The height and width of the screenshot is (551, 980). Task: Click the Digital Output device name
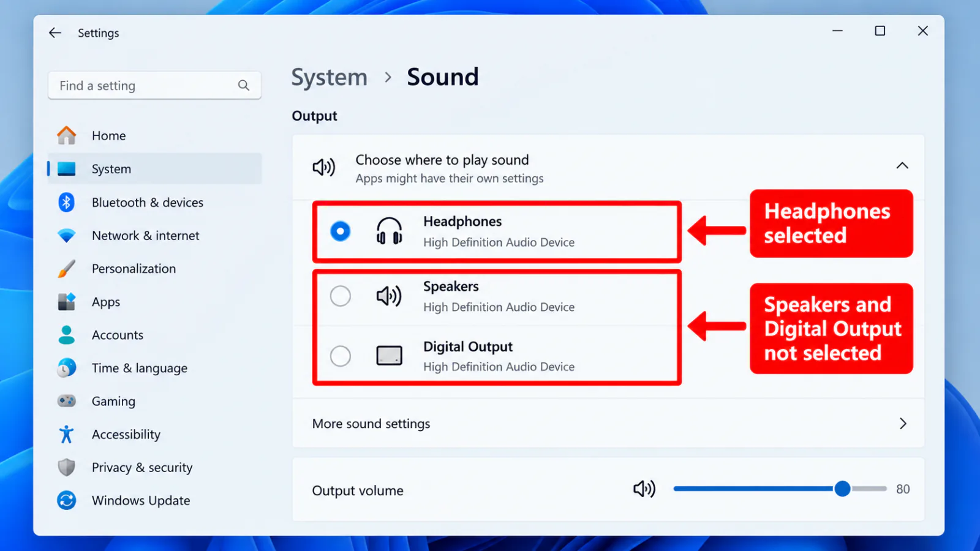468,347
